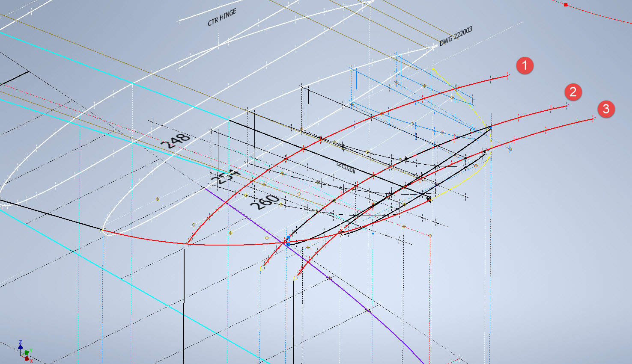Click the red circle marker numbered 3
632x364 pixels.
pyautogui.click(x=606, y=109)
